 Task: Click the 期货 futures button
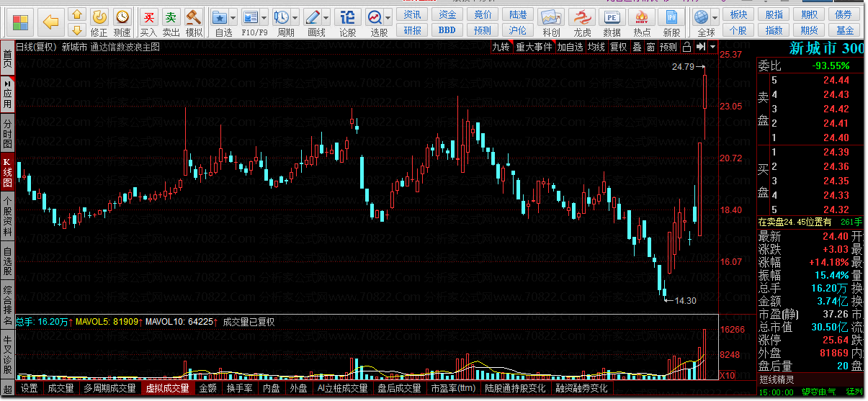pyautogui.click(x=809, y=30)
